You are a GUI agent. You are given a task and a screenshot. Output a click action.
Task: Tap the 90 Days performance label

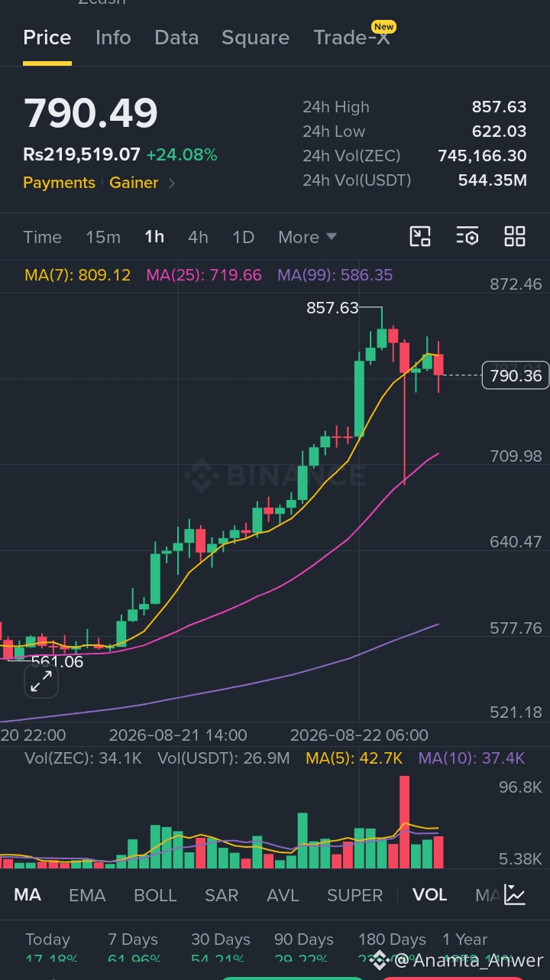click(304, 939)
